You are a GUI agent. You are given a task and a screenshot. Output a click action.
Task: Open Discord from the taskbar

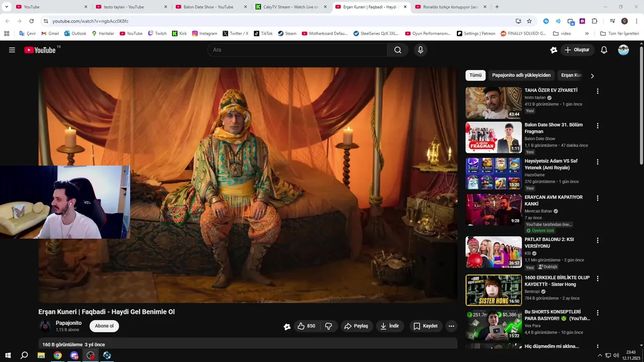pos(74,355)
